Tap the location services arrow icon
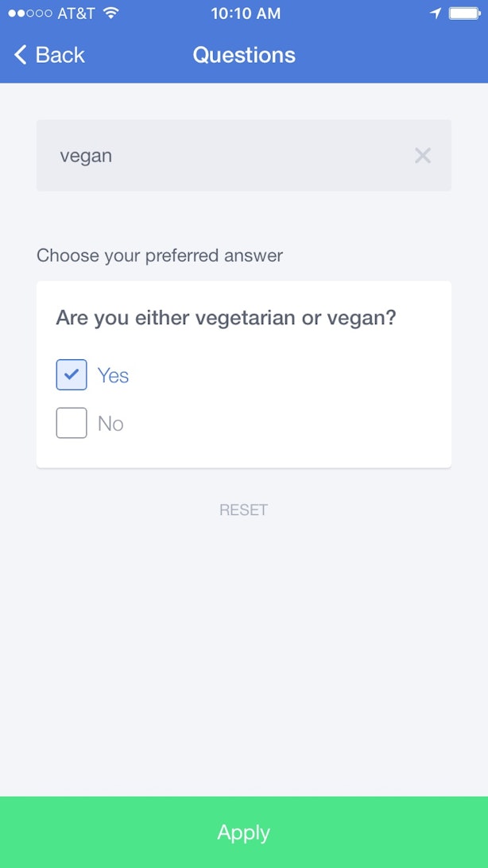The height and width of the screenshot is (868, 488). click(436, 14)
